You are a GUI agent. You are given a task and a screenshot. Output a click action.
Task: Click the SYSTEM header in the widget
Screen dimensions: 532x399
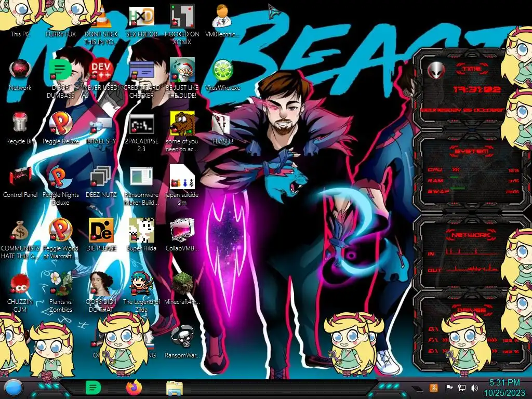(x=472, y=151)
